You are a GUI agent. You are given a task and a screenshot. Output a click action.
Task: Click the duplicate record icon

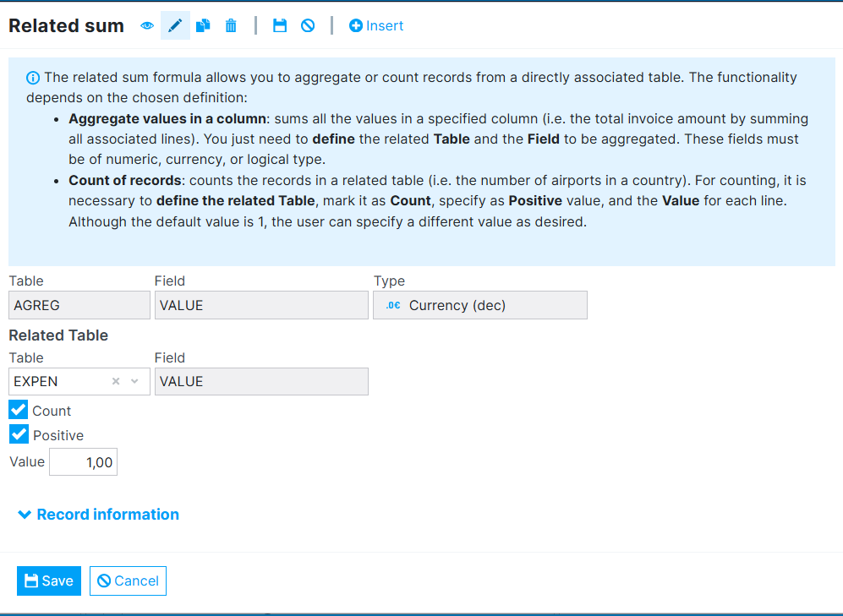point(203,25)
